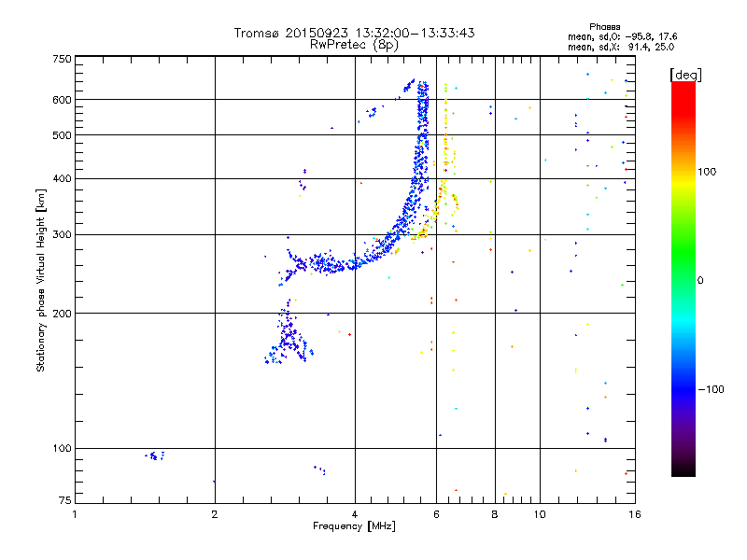
Task: Click the green zone of the colorbar
Action: tap(684, 252)
